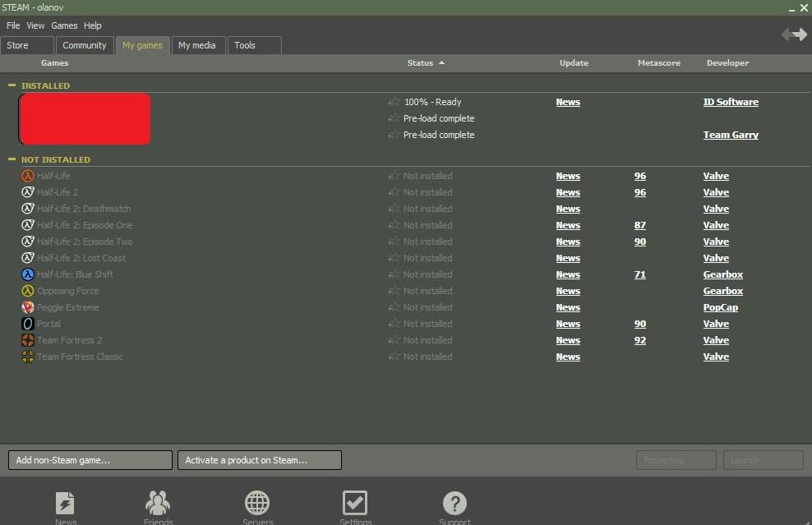Open Metascore 92 for Team Fortress 2
Image resolution: width=812 pixels, height=525 pixels.
(x=640, y=340)
